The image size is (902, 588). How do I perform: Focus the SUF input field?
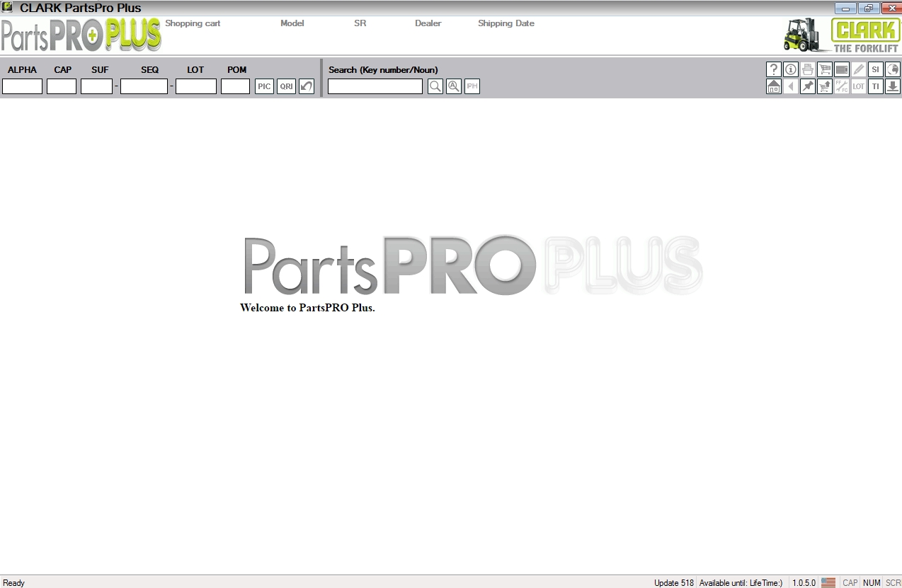(x=97, y=86)
